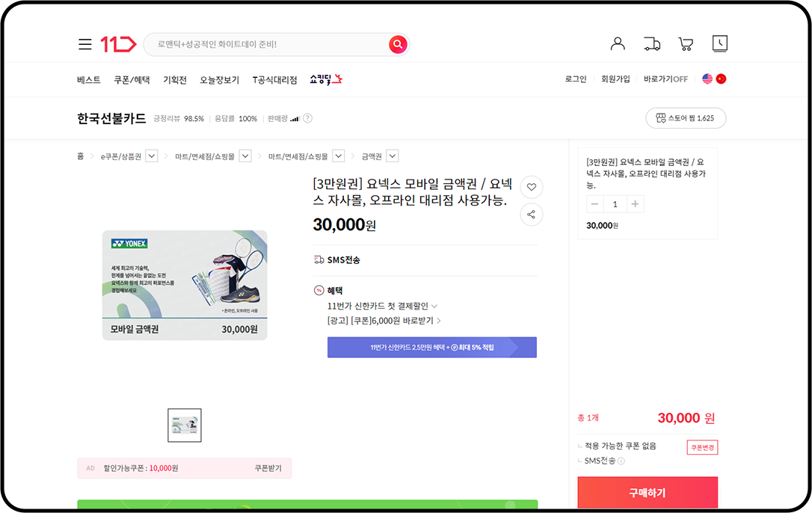Click the 쇼킹딜 logo menu item

(x=326, y=79)
